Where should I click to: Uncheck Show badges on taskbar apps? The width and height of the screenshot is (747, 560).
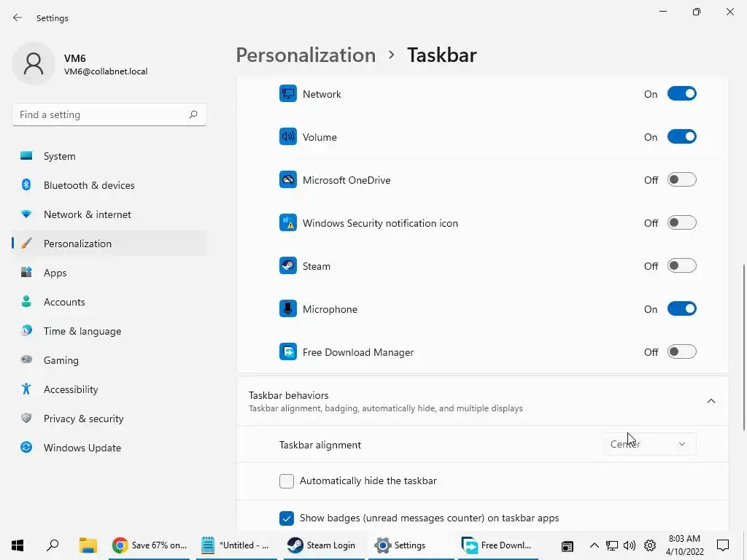pyautogui.click(x=286, y=518)
